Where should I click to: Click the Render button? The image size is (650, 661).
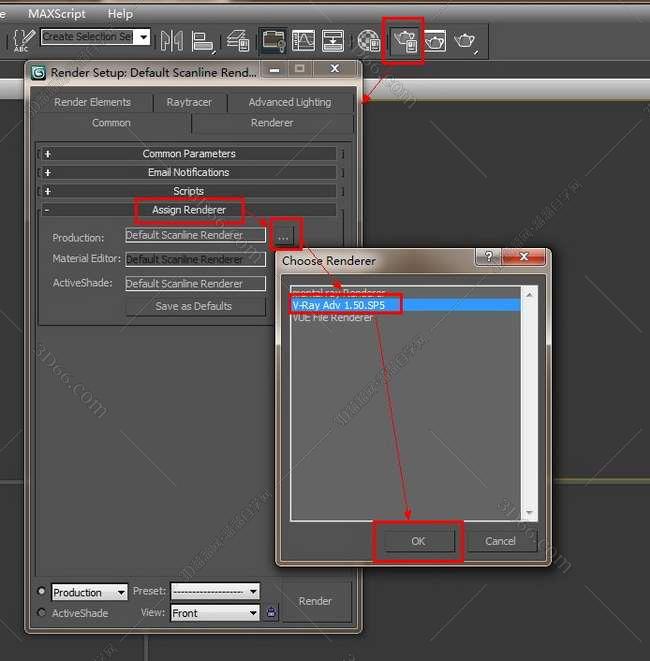315,601
